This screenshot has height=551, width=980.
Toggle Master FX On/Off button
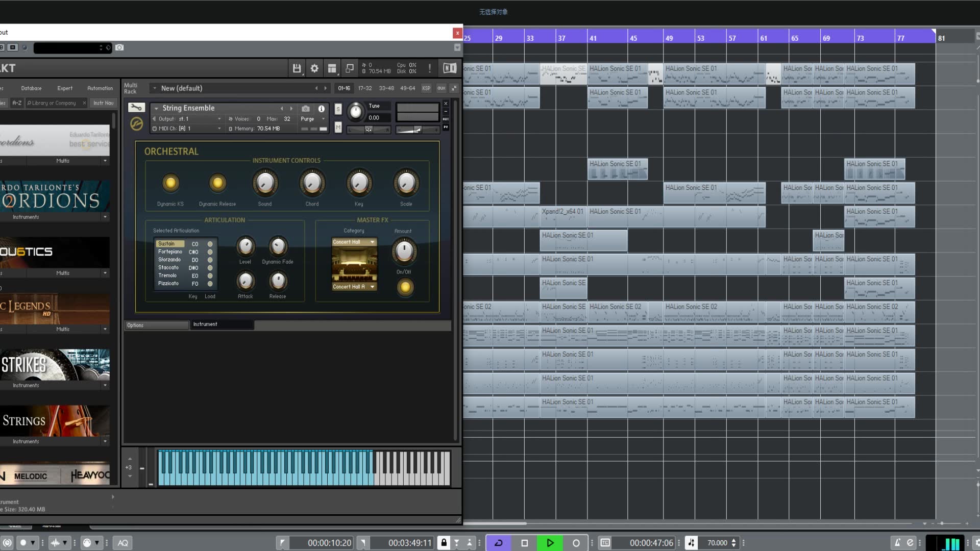[x=405, y=287]
